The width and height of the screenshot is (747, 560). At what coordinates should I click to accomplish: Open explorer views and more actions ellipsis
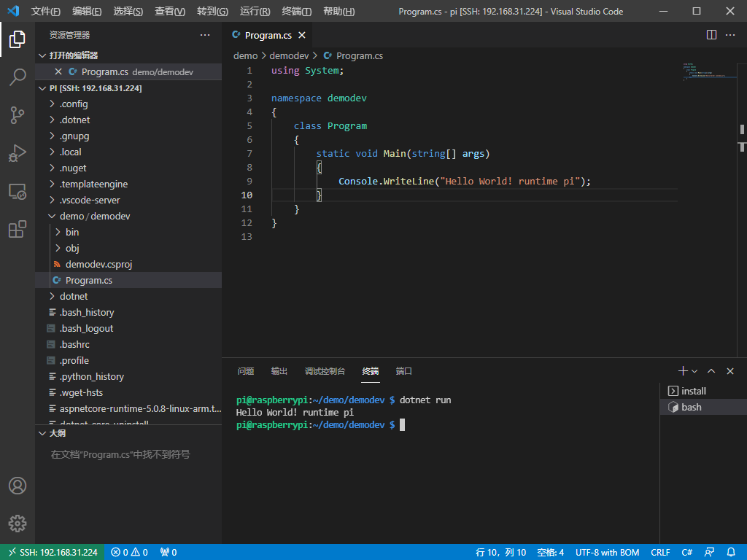(205, 35)
